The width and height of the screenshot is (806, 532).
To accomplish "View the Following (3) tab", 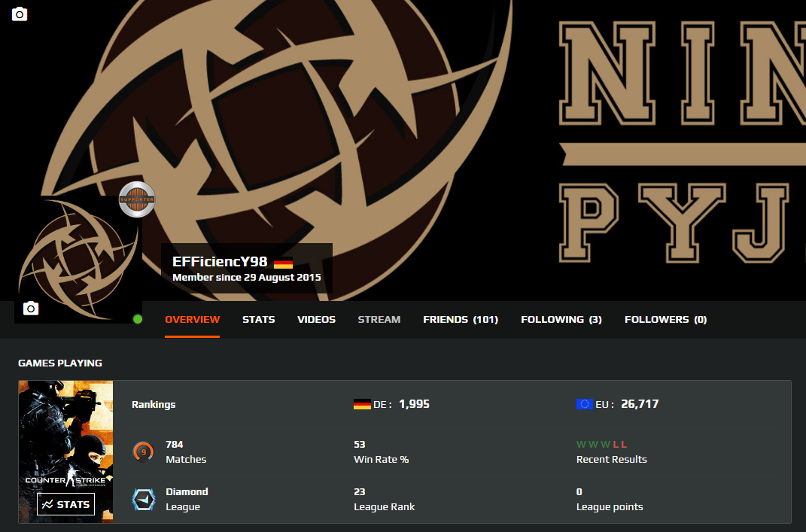I will pyautogui.click(x=561, y=319).
